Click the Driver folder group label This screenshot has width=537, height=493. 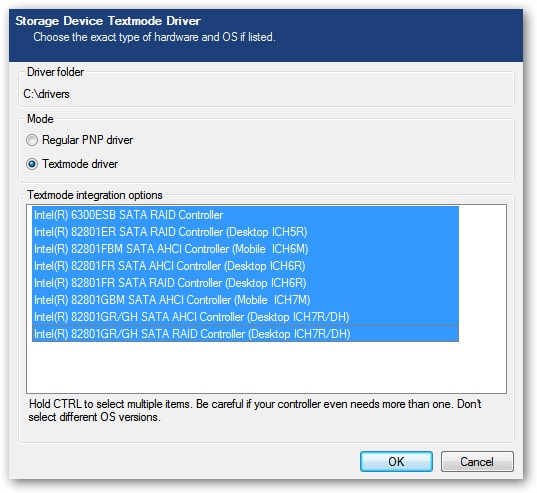pos(55,72)
